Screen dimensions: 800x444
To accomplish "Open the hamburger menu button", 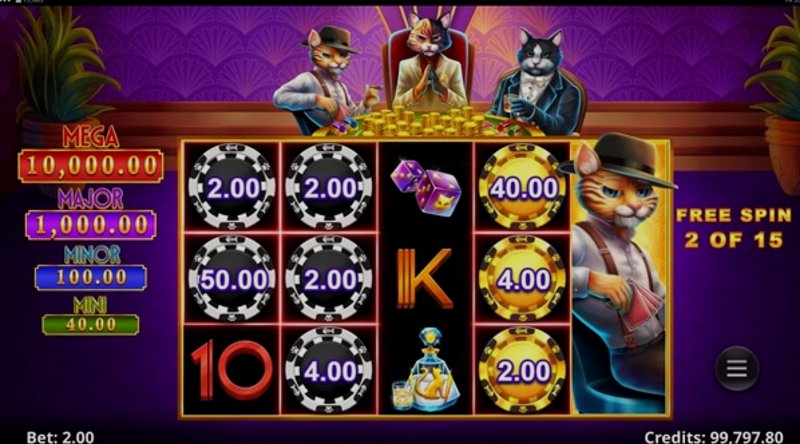I will (737, 368).
